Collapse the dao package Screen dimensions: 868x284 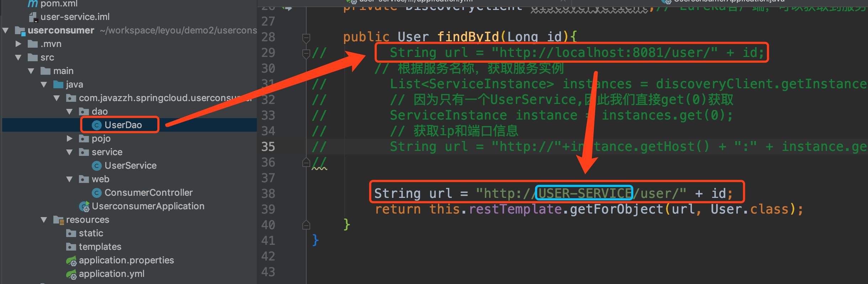point(70,112)
